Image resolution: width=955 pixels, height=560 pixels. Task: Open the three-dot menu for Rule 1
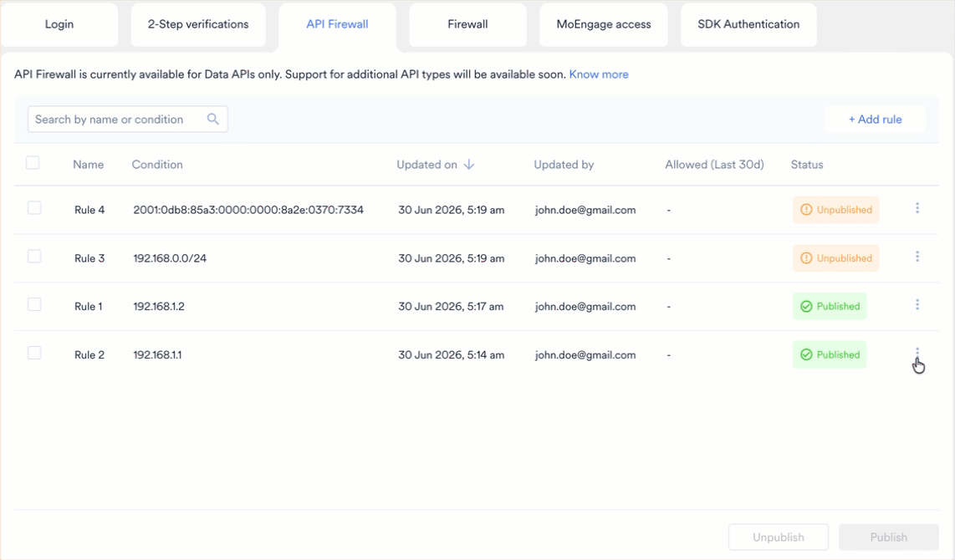click(x=917, y=305)
